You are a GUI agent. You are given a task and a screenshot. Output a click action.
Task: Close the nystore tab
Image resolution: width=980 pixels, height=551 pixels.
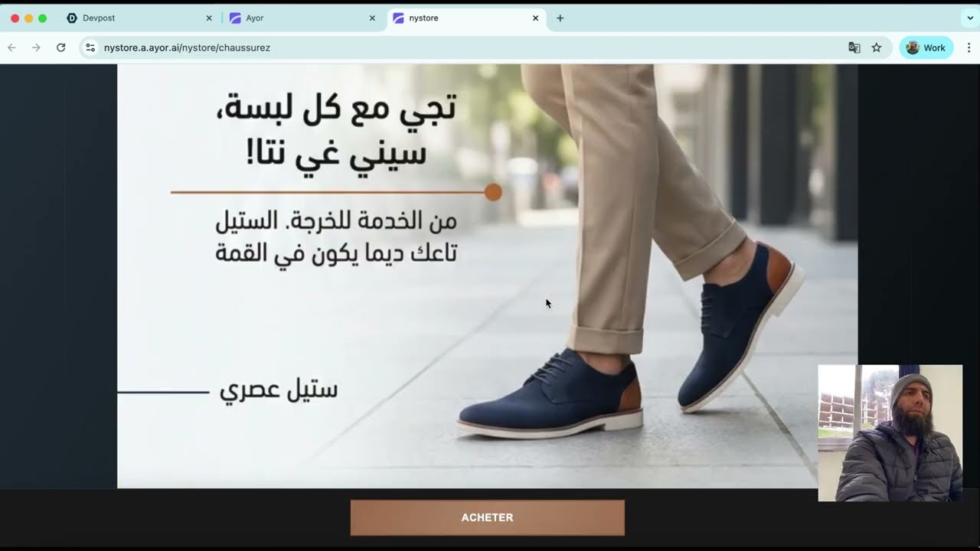[535, 18]
